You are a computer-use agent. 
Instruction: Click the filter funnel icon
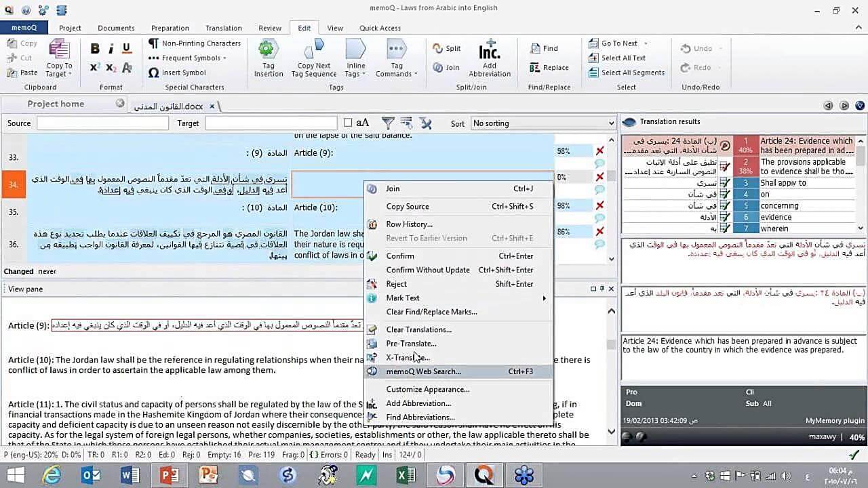388,123
